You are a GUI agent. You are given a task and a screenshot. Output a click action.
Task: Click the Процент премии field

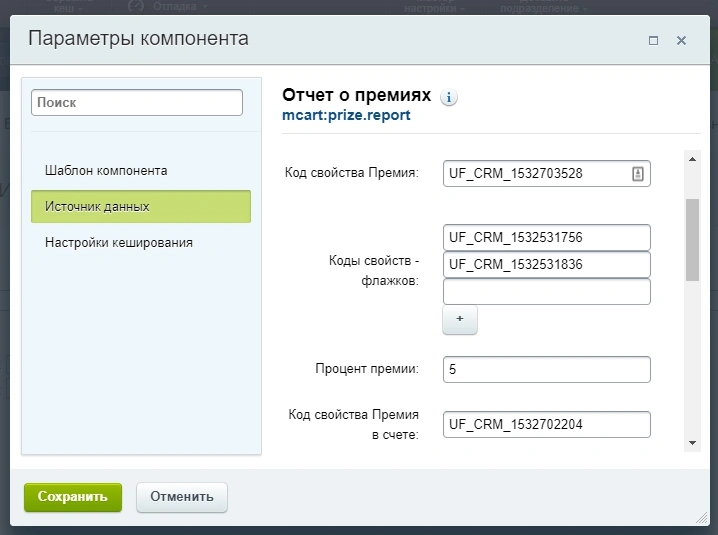[547, 369]
